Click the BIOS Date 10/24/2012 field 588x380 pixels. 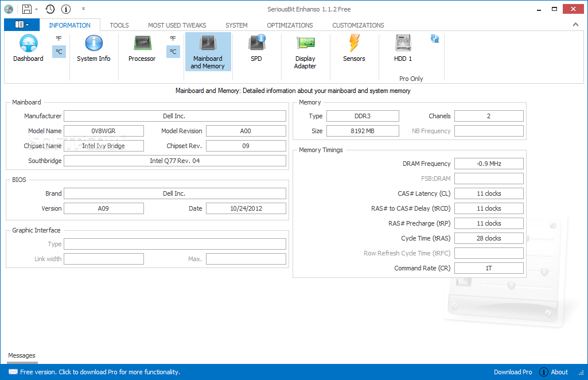point(246,208)
